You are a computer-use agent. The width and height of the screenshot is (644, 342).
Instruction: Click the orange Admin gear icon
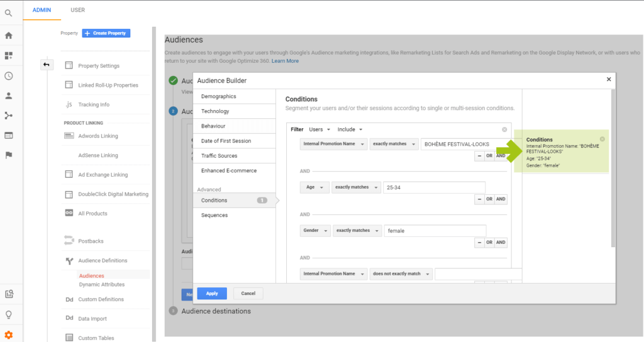tap(9, 334)
